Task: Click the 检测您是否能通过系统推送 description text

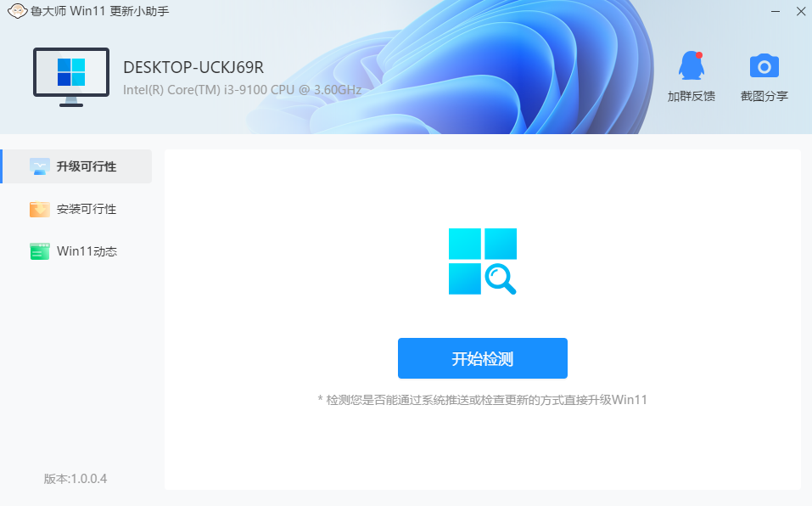Action: 483,400
